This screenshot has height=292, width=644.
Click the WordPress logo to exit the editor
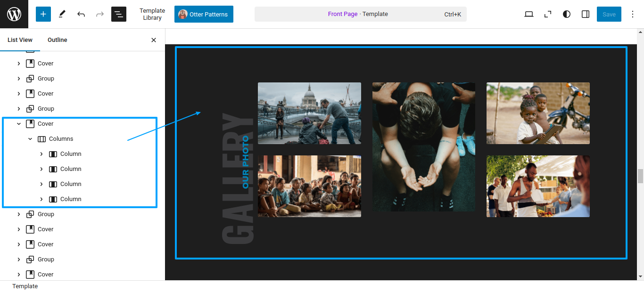14,14
